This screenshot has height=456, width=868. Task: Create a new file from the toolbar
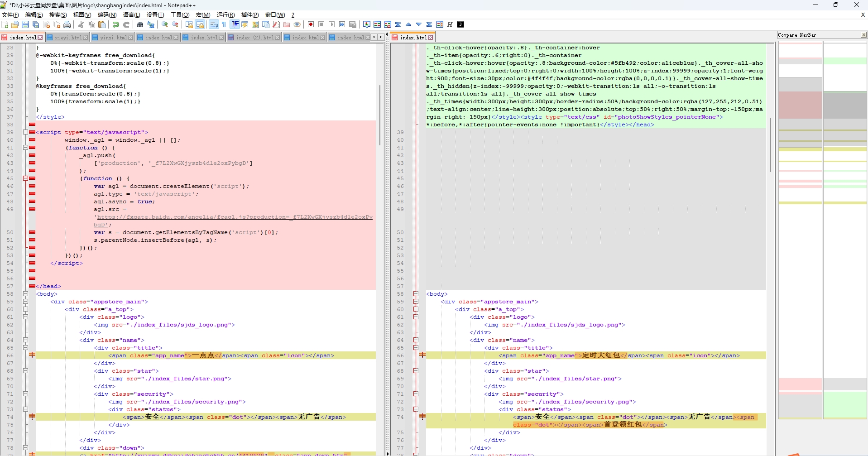pos(5,24)
